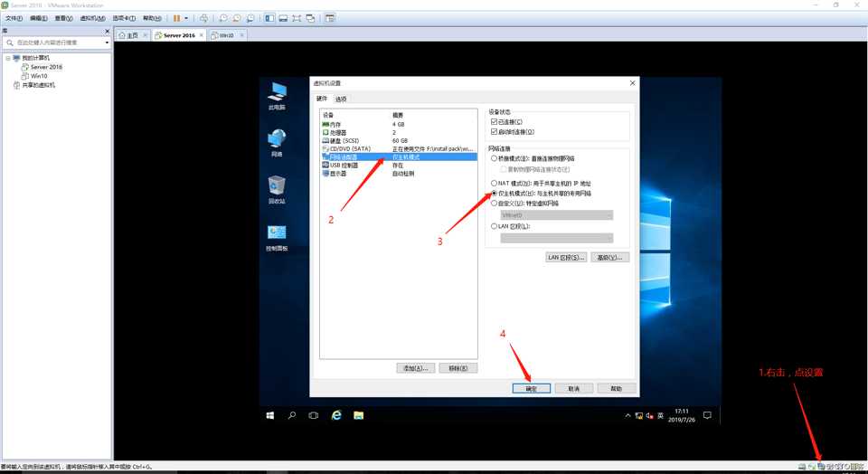Toggle the 已连接(C) checkbox
This screenshot has height=474, width=868.
tap(494, 122)
